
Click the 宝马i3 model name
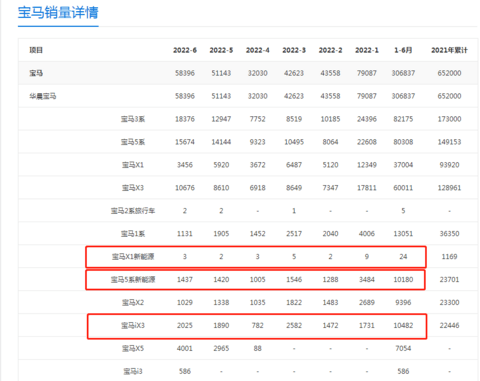click(x=133, y=371)
